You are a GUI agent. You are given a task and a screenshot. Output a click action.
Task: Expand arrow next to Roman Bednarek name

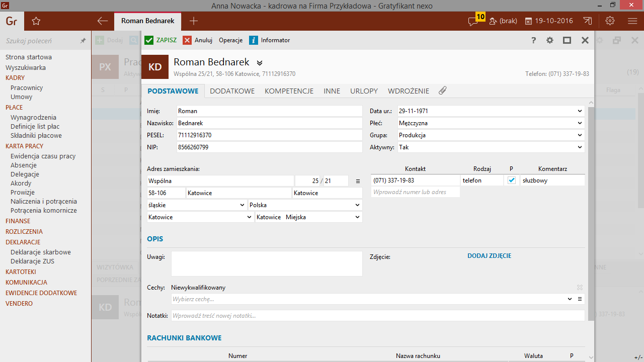coord(260,63)
